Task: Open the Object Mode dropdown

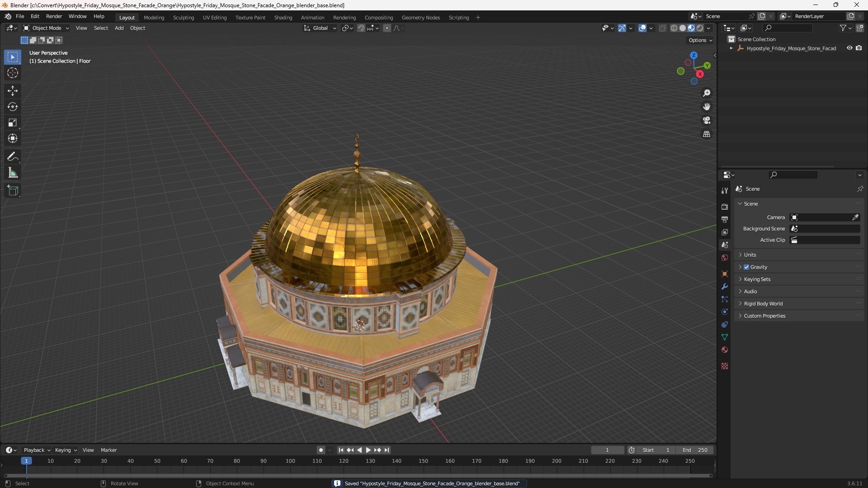Action: pos(46,28)
